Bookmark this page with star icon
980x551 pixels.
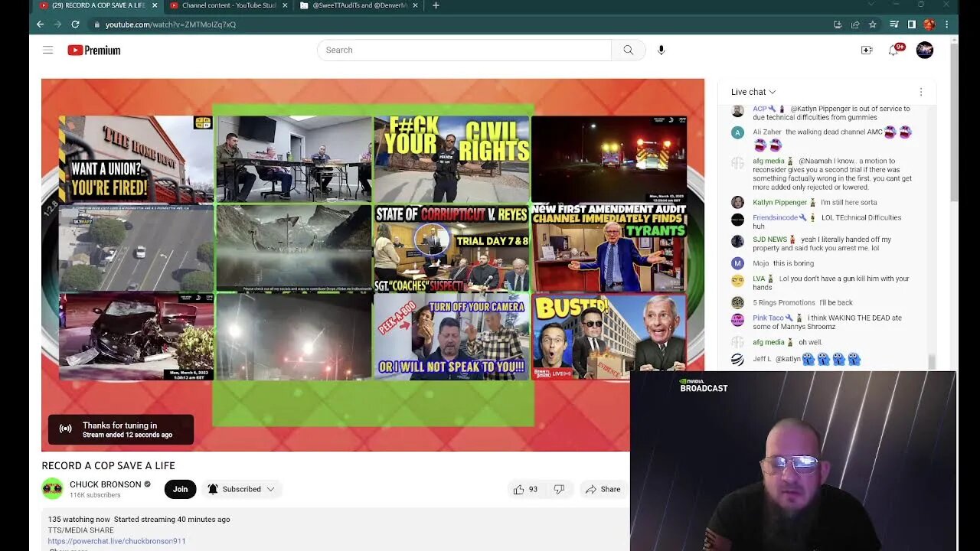(x=872, y=24)
